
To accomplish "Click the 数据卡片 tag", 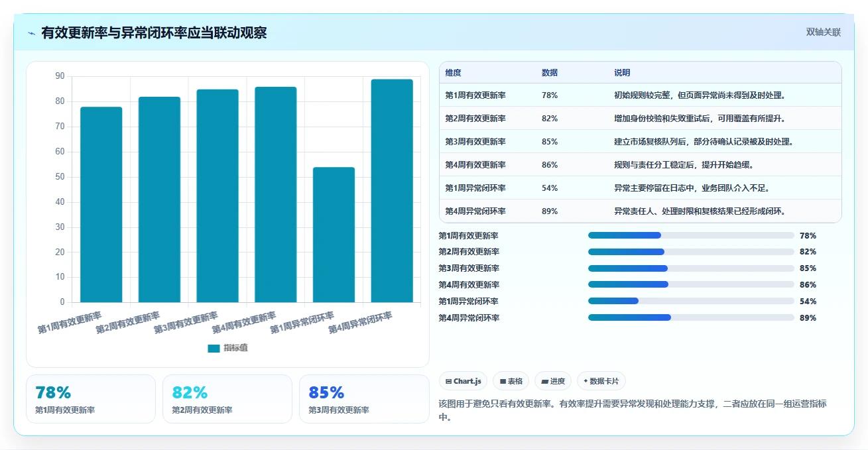I will (x=601, y=381).
